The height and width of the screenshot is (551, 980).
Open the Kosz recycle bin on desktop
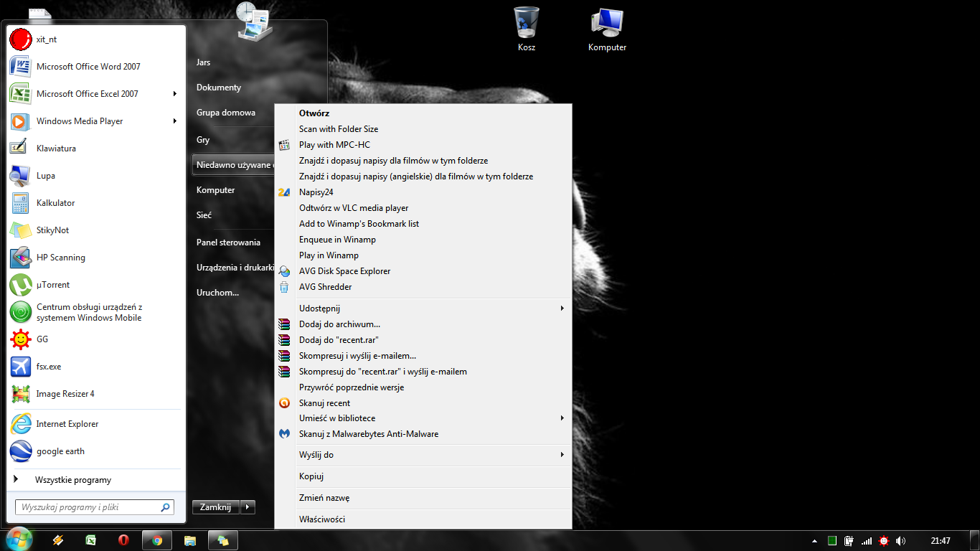click(527, 29)
